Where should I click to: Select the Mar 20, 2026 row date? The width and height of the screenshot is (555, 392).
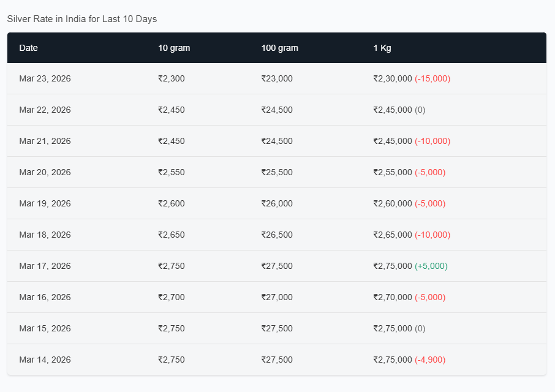click(45, 172)
